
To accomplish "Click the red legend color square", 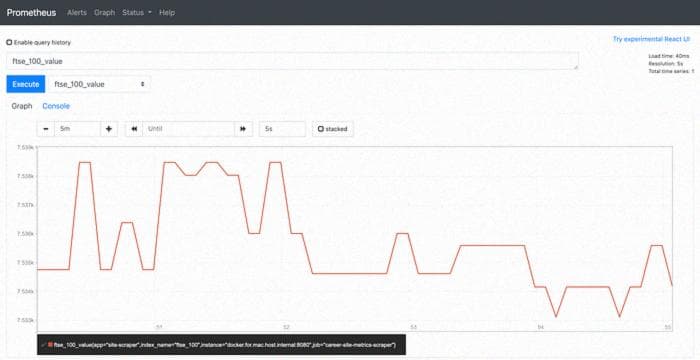I will pyautogui.click(x=50, y=345).
